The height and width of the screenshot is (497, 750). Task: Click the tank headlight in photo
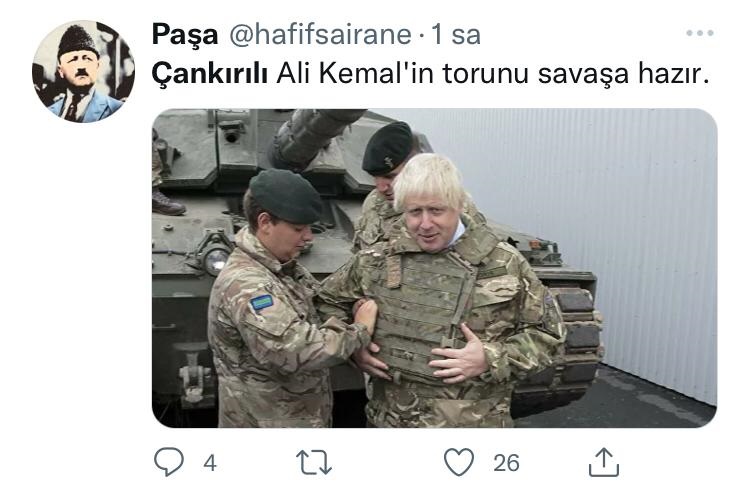[215, 259]
